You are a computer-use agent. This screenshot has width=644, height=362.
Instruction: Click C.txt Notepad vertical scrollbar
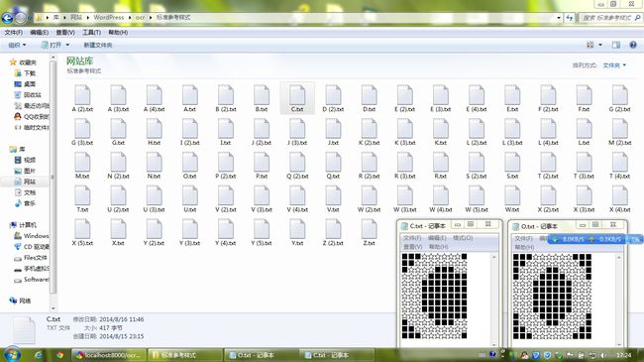tap(494, 301)
